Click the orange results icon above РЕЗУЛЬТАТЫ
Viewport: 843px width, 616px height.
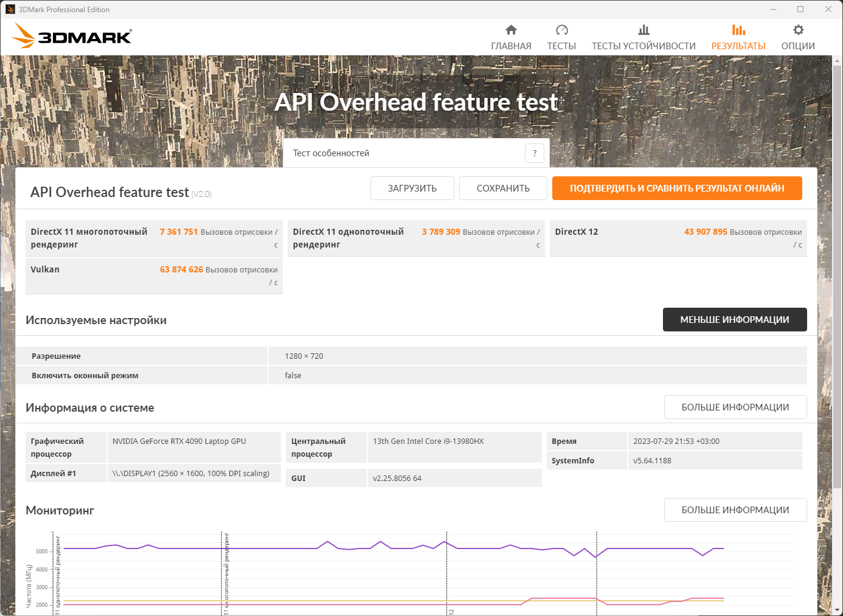(x=738, y=30)
